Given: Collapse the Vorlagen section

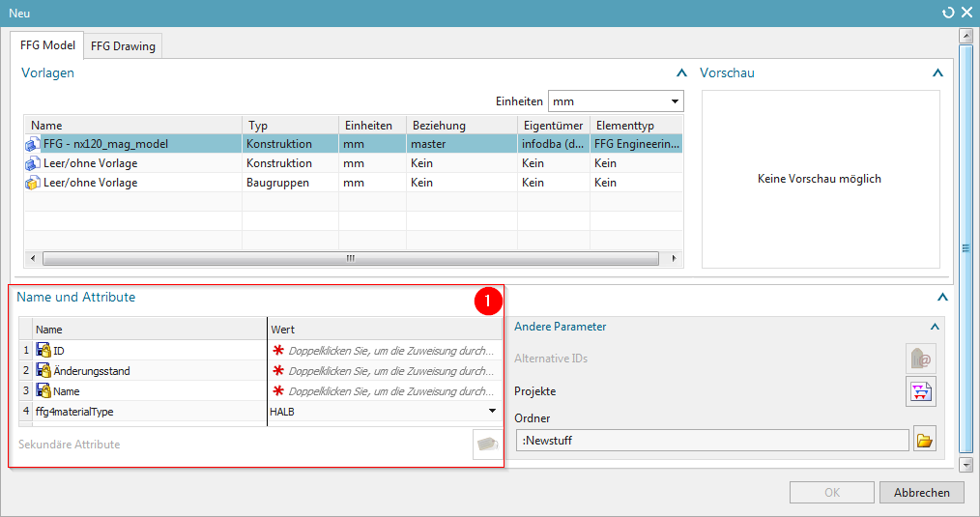Looking at the screenshot, I should click(x=679, y=72).
